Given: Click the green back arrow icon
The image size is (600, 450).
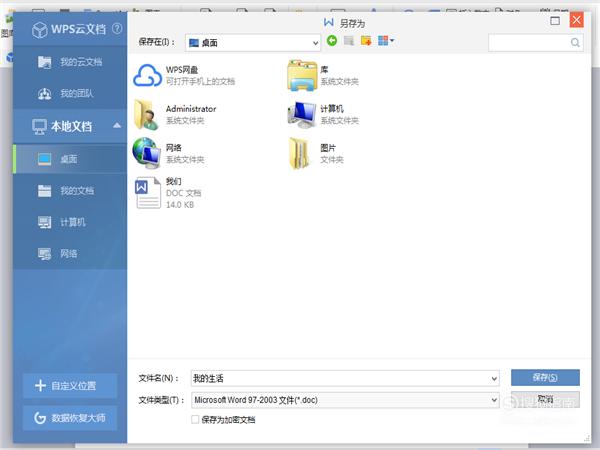Looking at the screenshot, I should (x=332, y=41).
